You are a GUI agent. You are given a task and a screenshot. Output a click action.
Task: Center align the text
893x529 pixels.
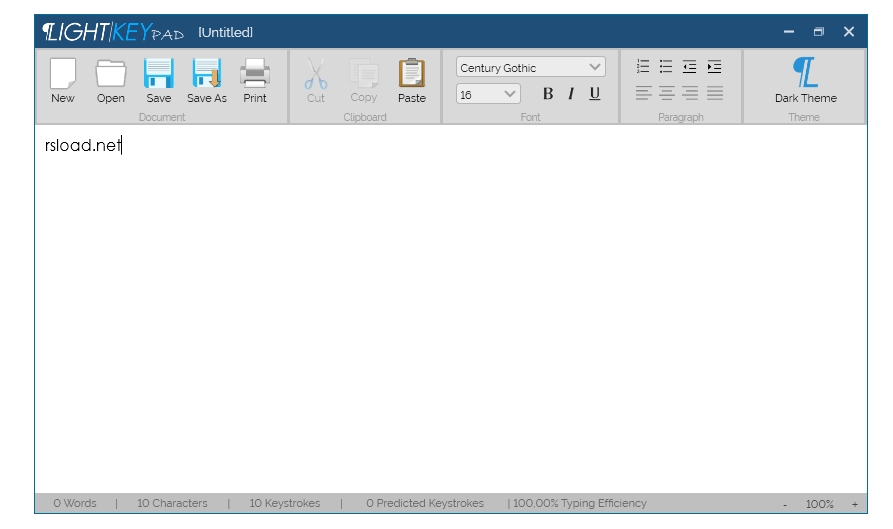[666, 93]
